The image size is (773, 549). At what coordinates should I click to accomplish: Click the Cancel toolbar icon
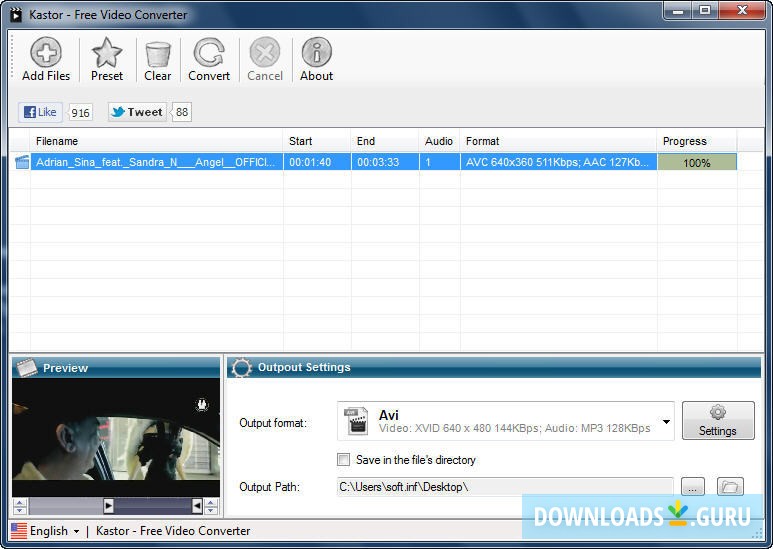coord(265,52)
